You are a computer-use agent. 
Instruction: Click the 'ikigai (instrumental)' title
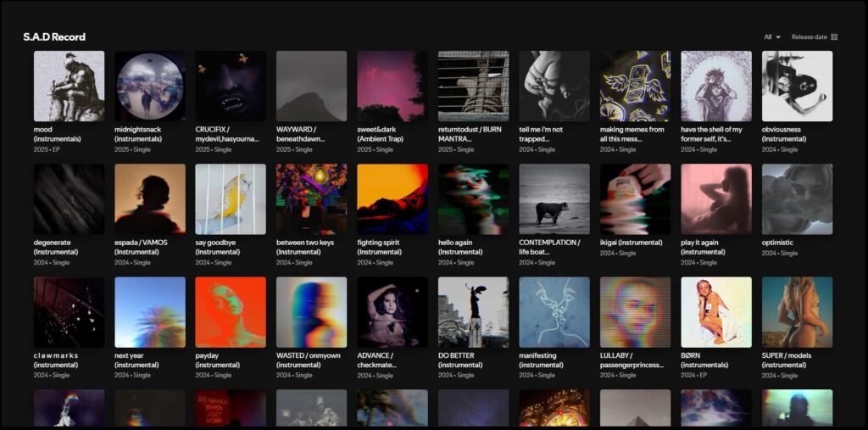[631, 243]
